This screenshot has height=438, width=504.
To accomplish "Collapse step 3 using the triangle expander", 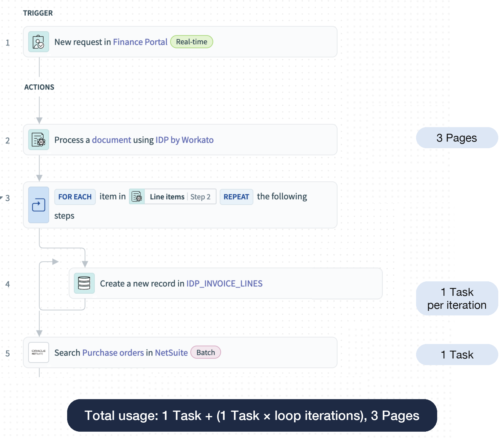I will (x=2, y=198).
